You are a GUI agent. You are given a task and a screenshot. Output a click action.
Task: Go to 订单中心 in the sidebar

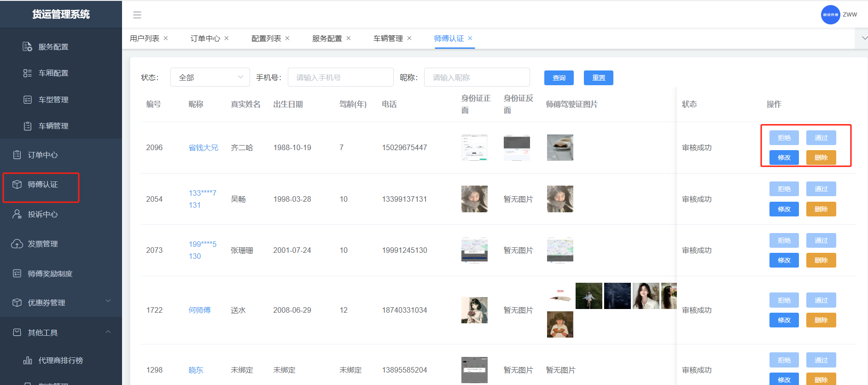(x=42, y=155)
